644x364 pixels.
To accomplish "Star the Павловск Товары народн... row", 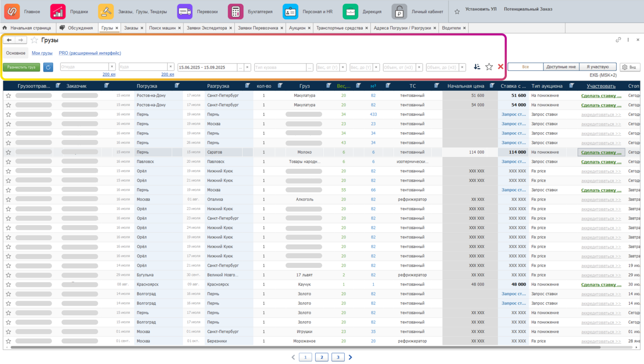I will pos(8,162).
